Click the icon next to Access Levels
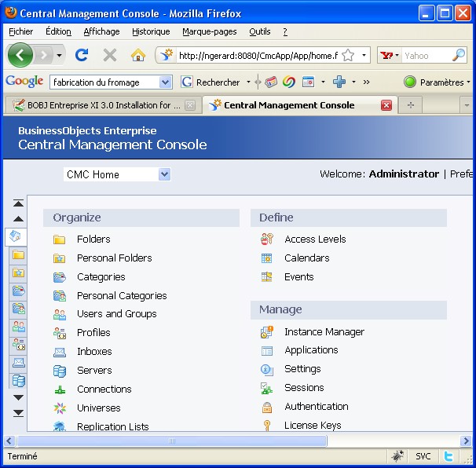 [x=267, y=239]
